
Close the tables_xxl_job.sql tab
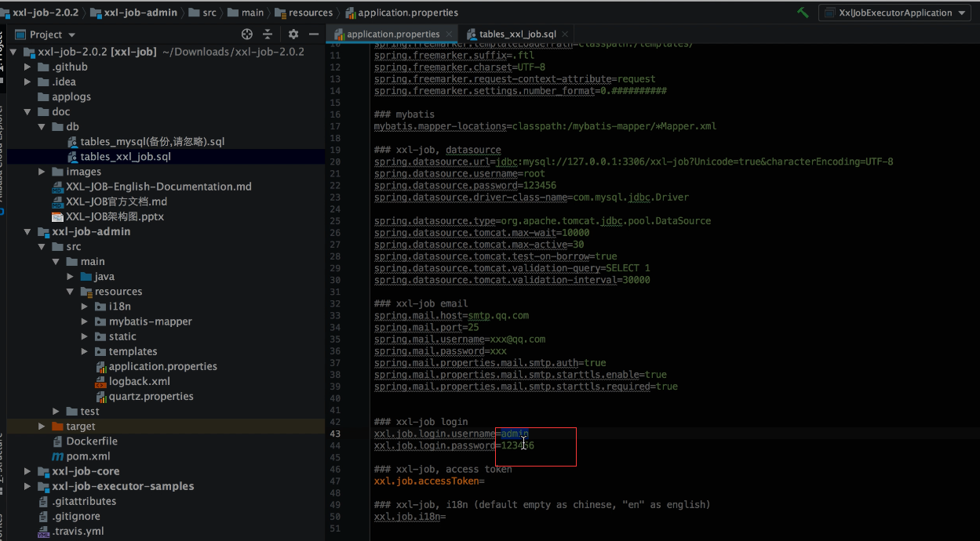point(565,34)
